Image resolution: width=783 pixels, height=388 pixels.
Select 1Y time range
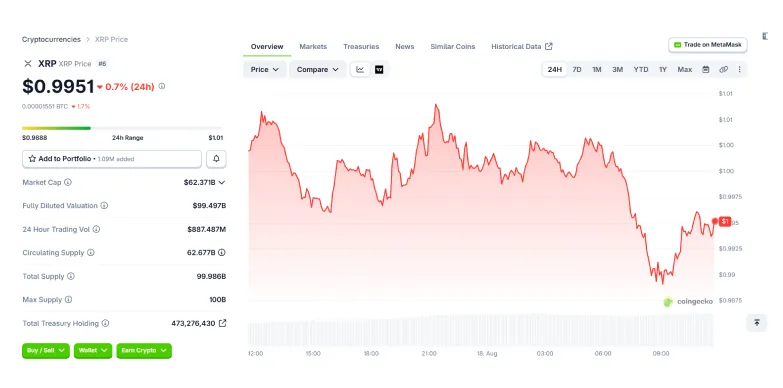click(663, 69)
